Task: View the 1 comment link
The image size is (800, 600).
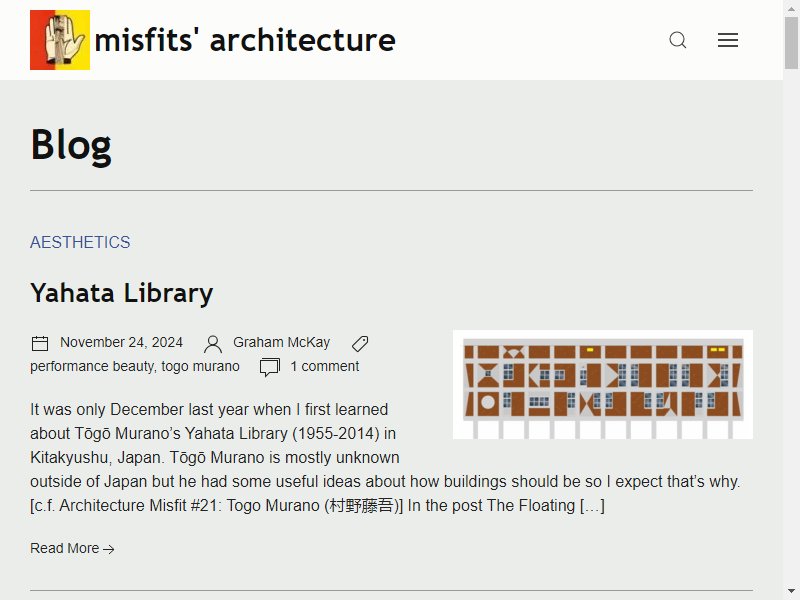Action: [324, 366]
